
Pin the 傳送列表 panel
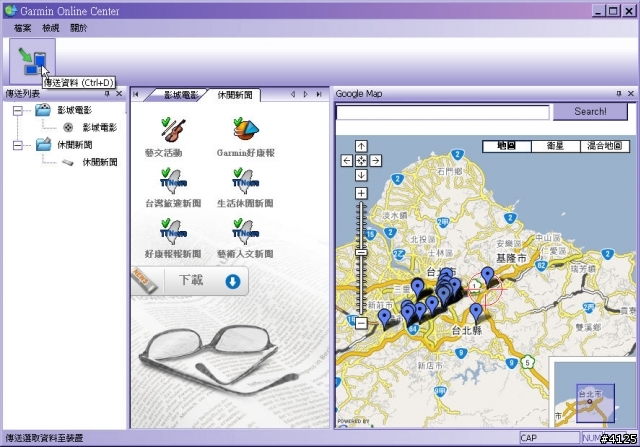tap(107, 94)
